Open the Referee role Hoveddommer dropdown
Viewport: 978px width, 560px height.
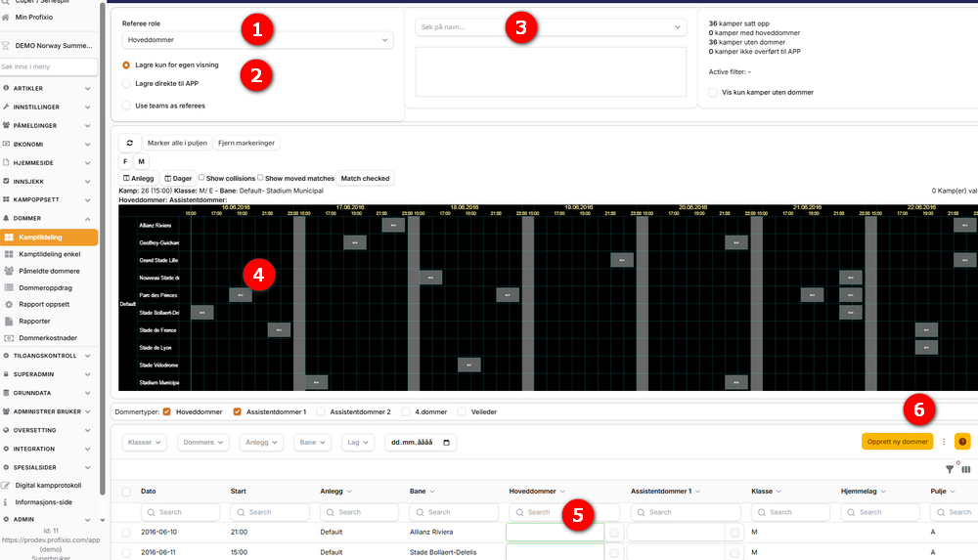coord(257,40)
